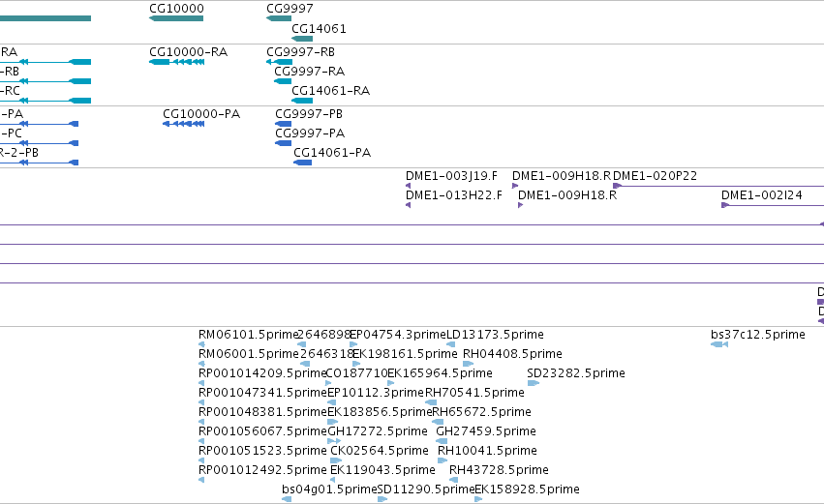824x504 pixels.
Task: Click the EK198161.5prime label
Action: [x=405, y=354]
